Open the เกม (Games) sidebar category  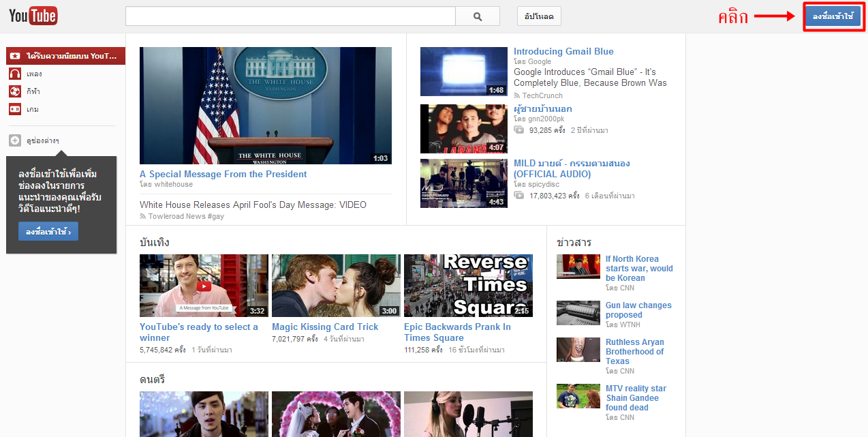[33, 109]
